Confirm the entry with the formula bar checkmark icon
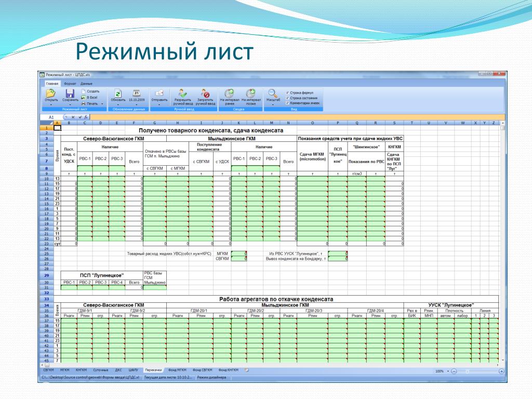 (x=79, y=117)
